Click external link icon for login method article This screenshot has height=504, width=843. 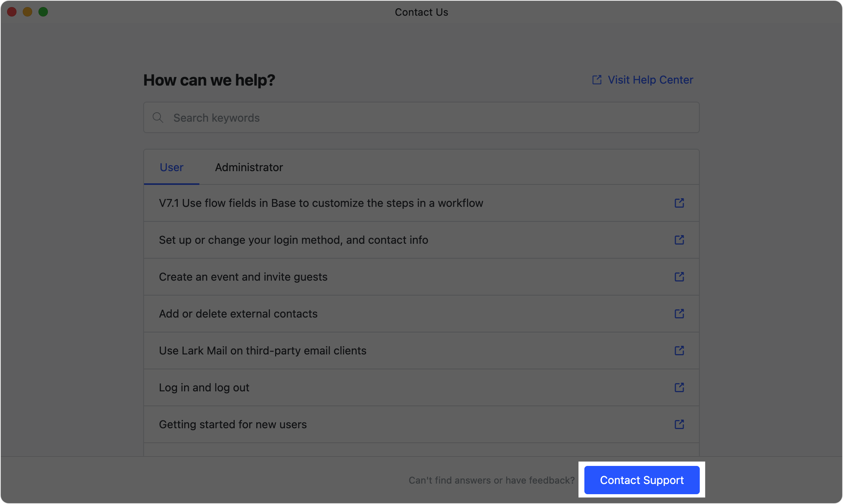(679, 240)
